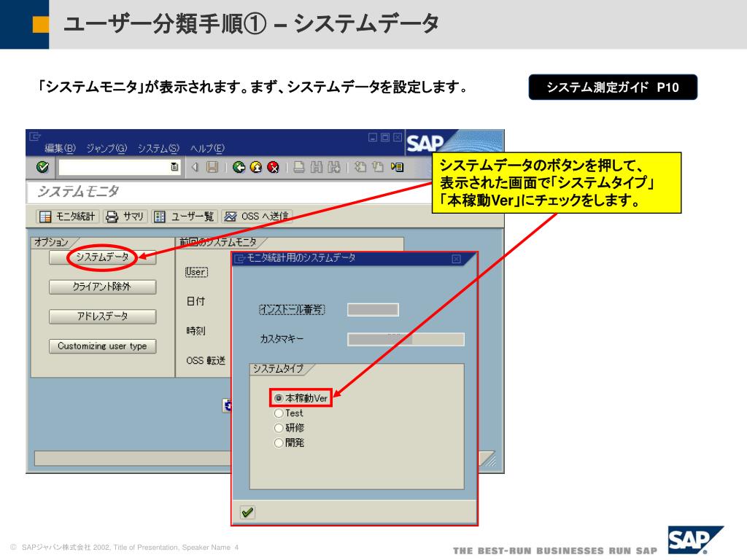Open the command field history dropdown
The width and height of the screenshot is (747, 560).
(x=174, y=167)
